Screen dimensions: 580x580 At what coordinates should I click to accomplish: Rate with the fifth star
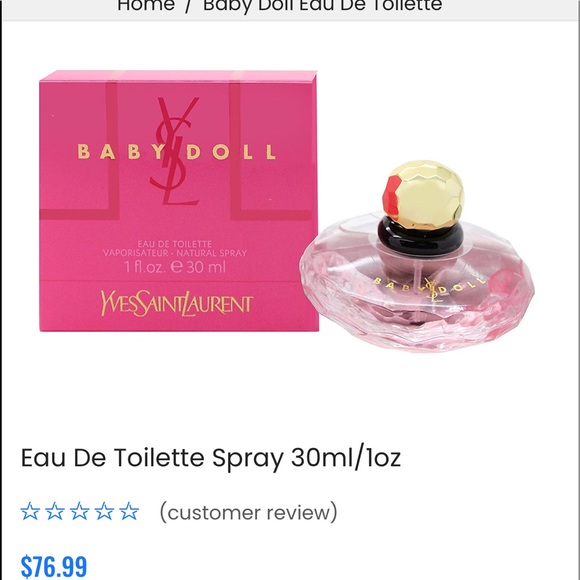click(129, 512)
